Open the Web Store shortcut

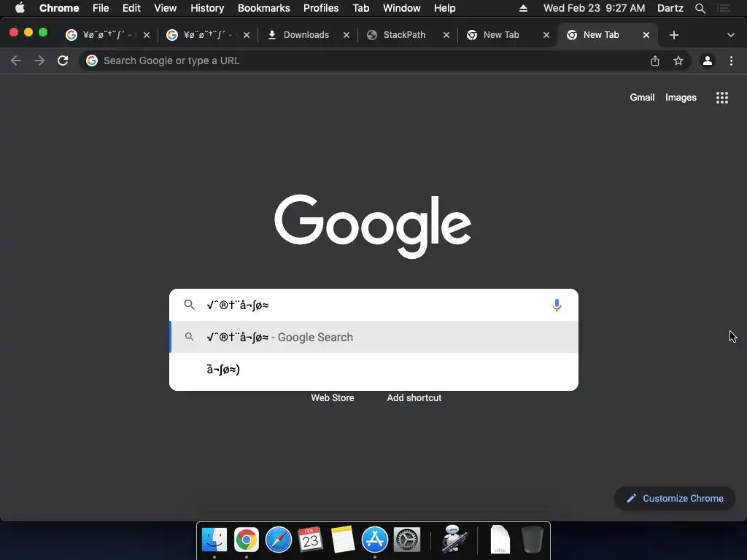pyautogui.click(x=333, y=397)
